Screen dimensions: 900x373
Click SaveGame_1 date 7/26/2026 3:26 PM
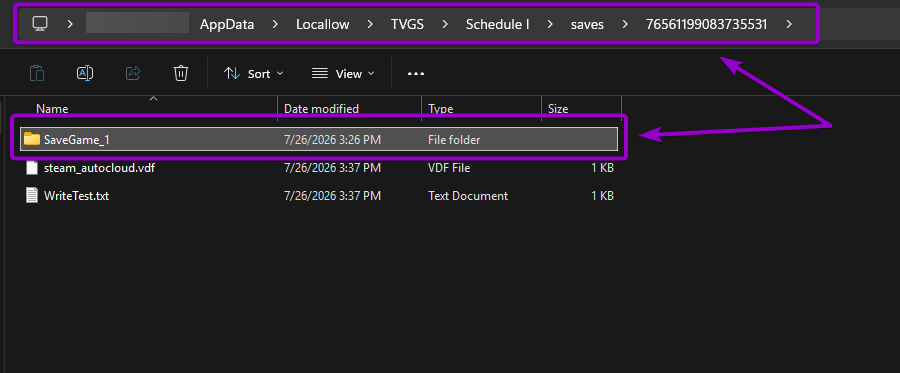pos(332,139)
